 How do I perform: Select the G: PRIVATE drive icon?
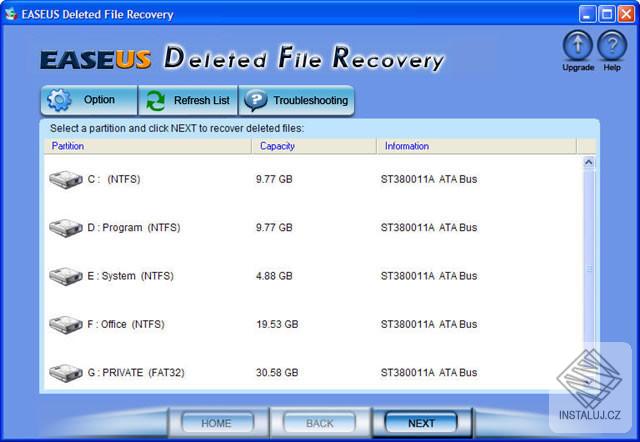point(66,373)
